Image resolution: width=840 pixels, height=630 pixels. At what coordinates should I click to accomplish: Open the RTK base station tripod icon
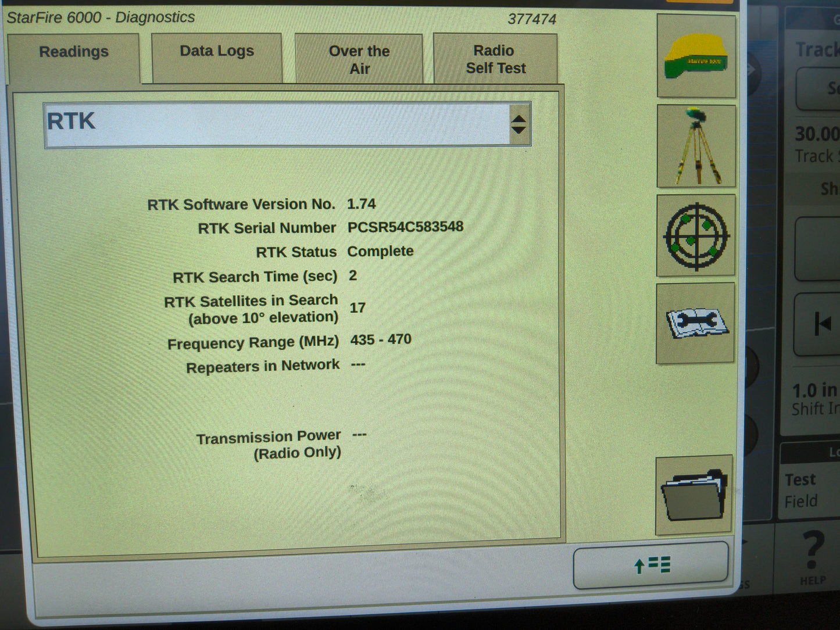pyautogui.click(x=696, y=145)
